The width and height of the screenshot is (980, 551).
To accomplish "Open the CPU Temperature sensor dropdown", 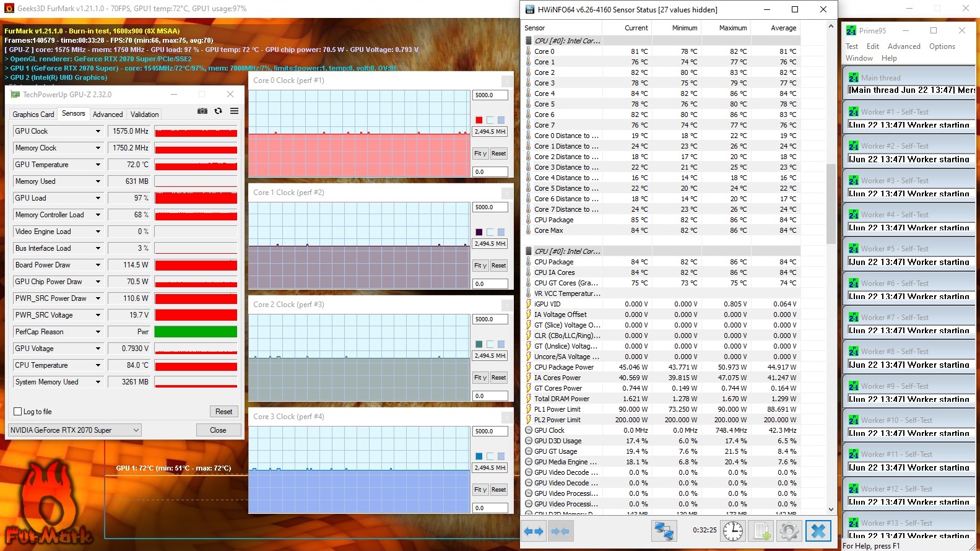I will coord(98,365).
